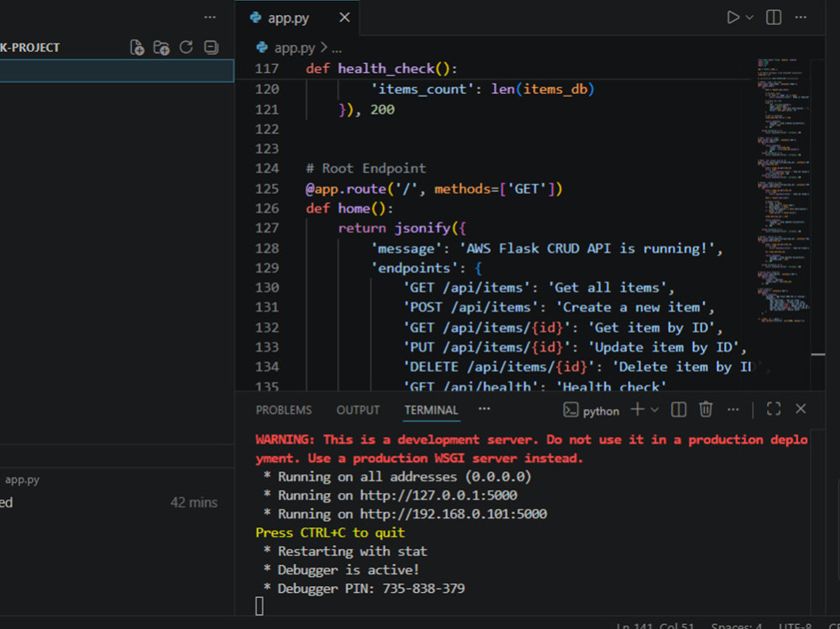Open http://127.0.0.1:5000 link in terminal

[x=438, y=495]
